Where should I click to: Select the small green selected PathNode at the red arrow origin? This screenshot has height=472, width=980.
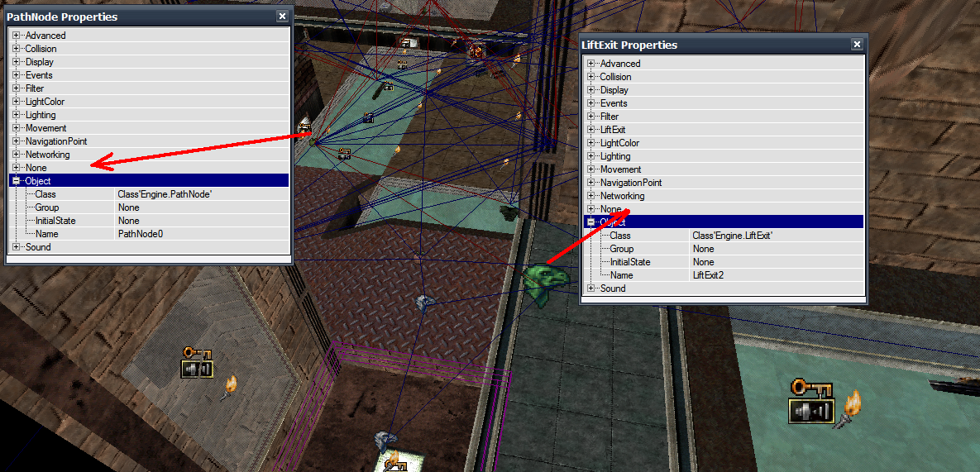point(313,142)
